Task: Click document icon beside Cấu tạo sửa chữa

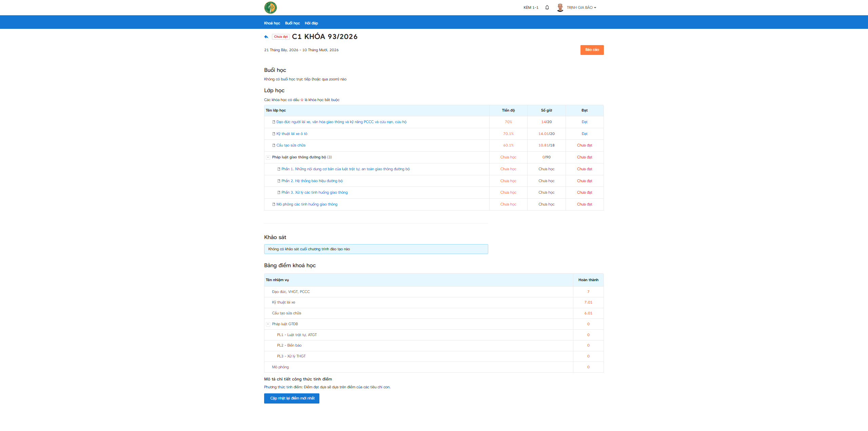Action: click(x=274, y=145)
